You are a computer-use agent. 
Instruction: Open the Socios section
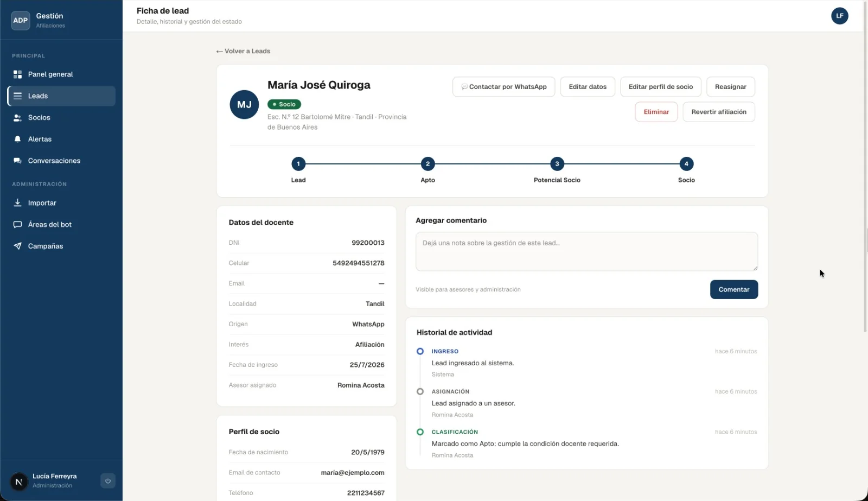tap(61, 118)
